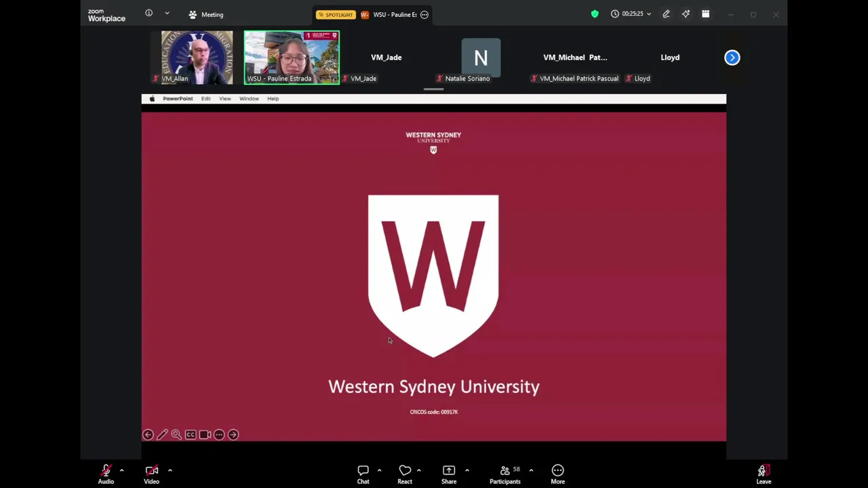This screenshot has width=868, height=488.
Task: Unmute the microphone with Audio button
Action: (106, 474)
